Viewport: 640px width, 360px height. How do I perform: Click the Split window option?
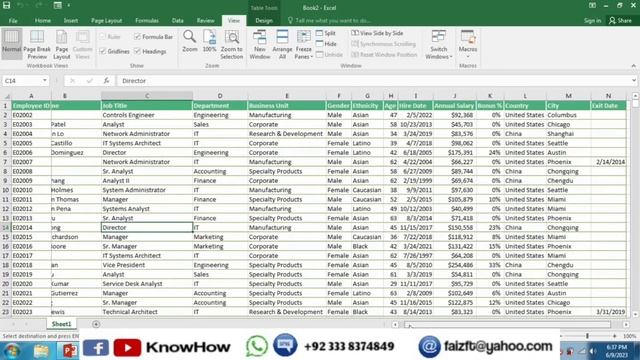click(x=326, y=33)
